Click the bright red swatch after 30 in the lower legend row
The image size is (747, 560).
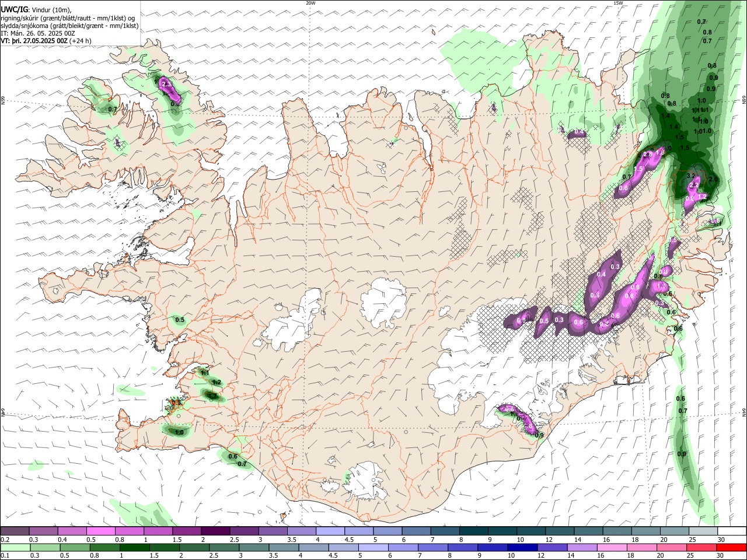point(731,548)
